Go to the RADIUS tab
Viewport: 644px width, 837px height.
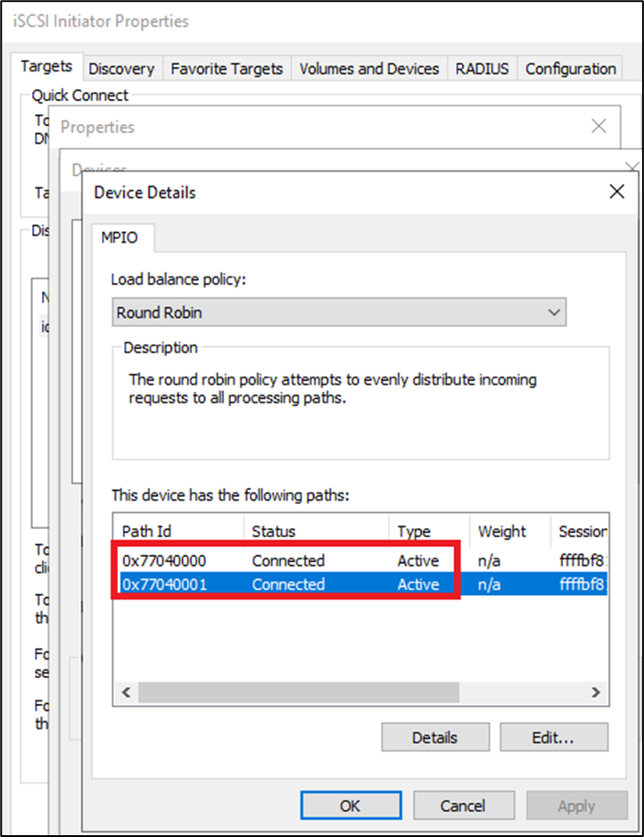pyautogui.click(x=482, y=69)
